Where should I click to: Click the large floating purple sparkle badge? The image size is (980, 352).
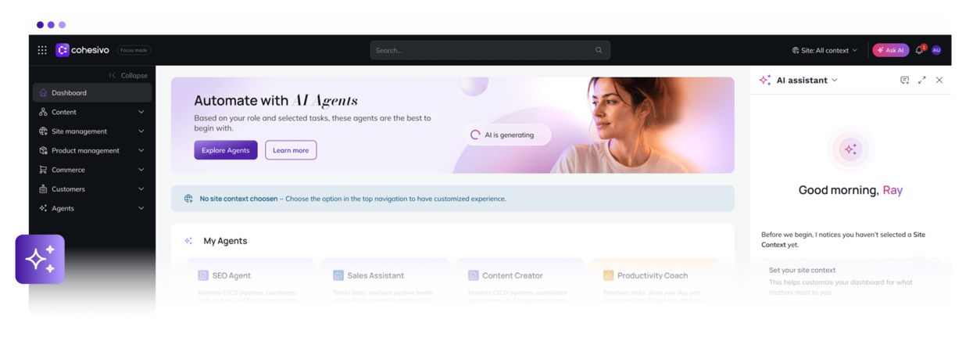click(40, 259)
